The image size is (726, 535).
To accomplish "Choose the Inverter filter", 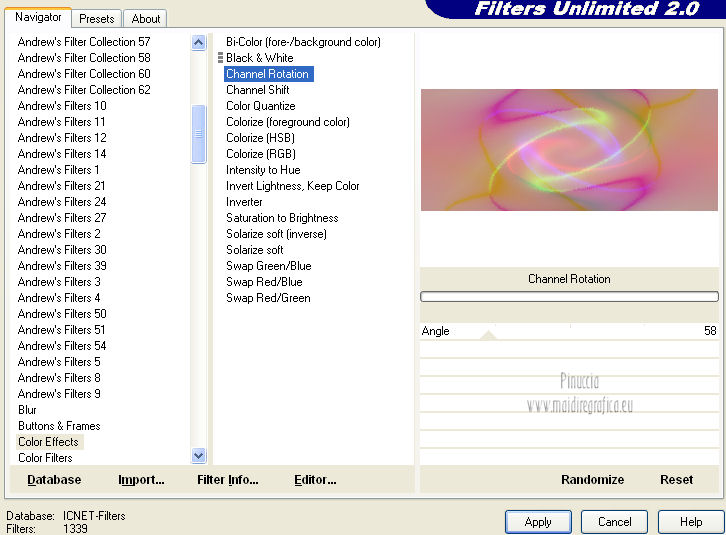I will pos(244,202).
